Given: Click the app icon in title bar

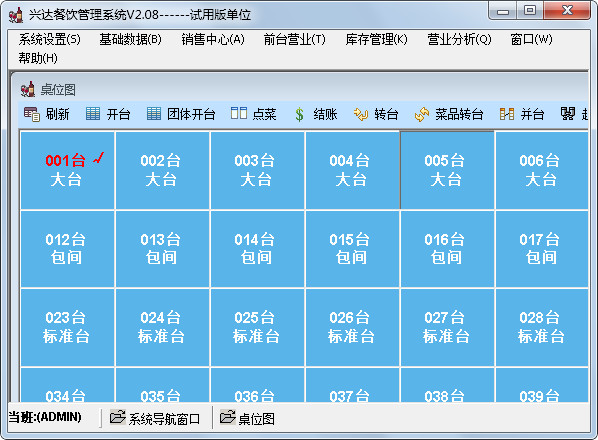Looking at the screenshot, I should click(x=16, y=15).
